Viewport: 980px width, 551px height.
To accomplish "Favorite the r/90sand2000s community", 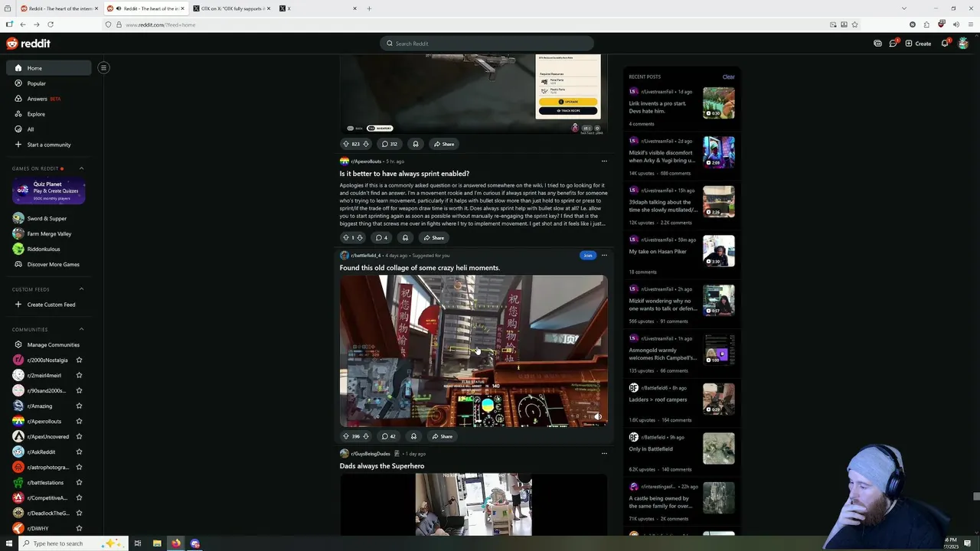I will (x=79, y=391).
